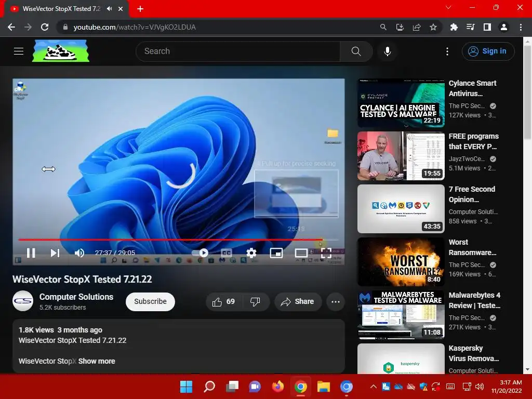Screen dimensions: 532x399
Task: Open 7 Free Second Opinion thumbnail
Action: tap(401, 209)
